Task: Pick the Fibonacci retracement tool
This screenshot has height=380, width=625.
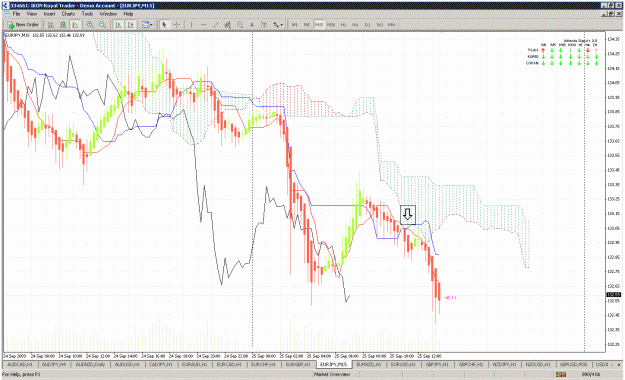Action: coord(240,25)
